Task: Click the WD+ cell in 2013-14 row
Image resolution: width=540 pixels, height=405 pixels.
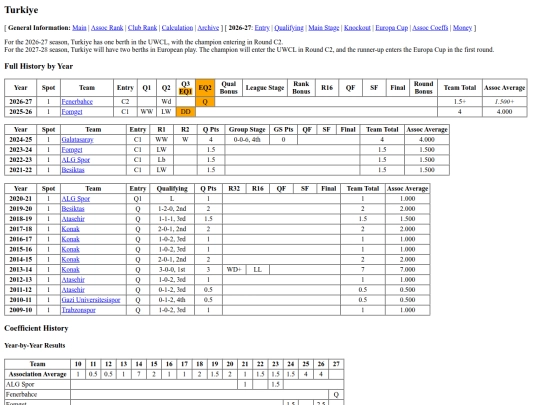Action: coord(234,269)
